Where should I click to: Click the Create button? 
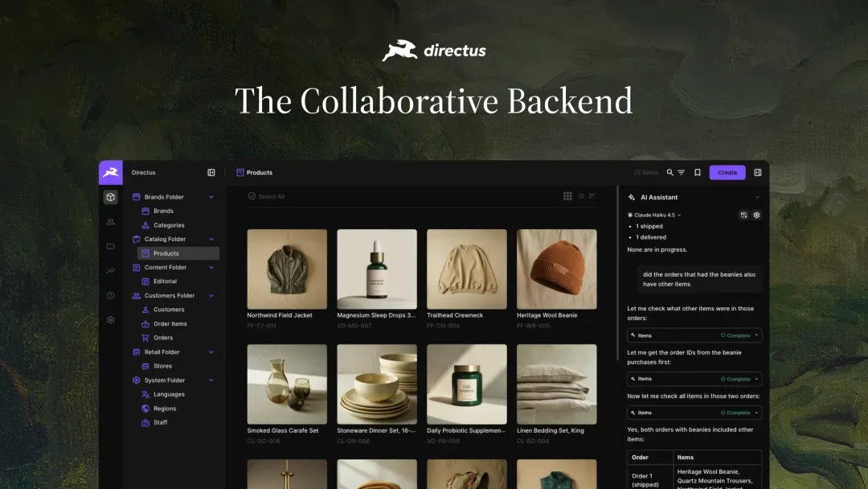tap(727, 173)
